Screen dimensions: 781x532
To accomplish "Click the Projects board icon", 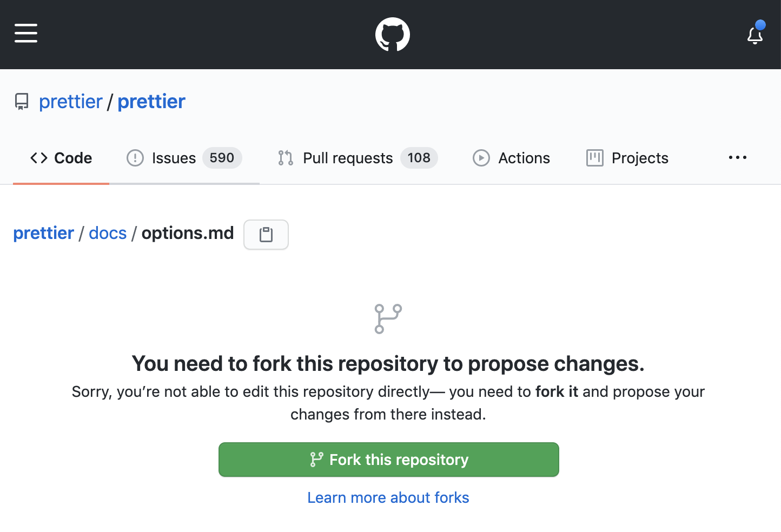I will click(x=595, y=158).
